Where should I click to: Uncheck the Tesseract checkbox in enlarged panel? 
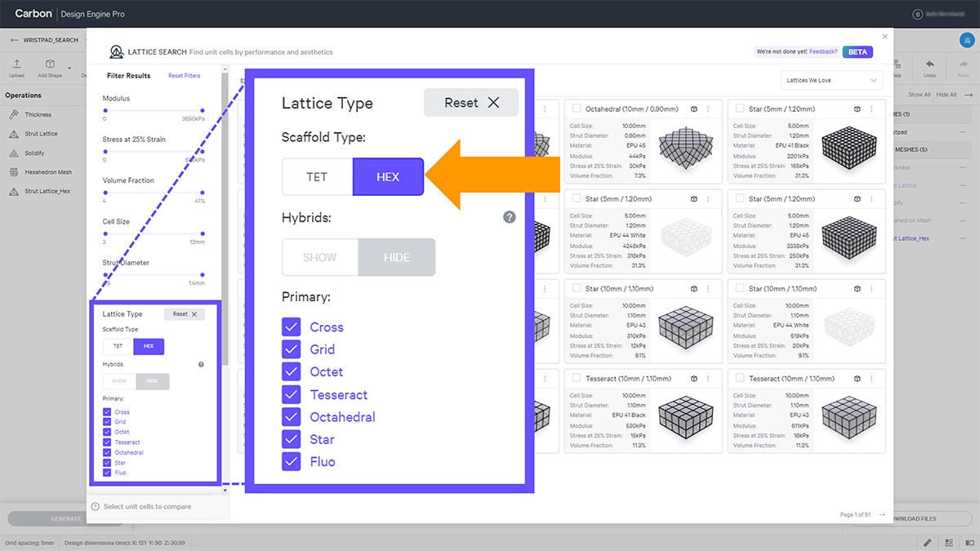click(x=292, y=394)
